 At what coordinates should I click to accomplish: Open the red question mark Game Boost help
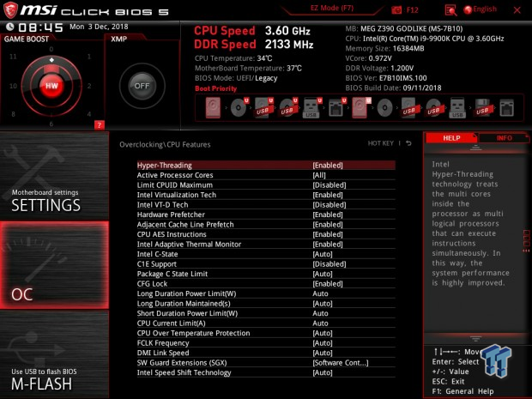99,125
